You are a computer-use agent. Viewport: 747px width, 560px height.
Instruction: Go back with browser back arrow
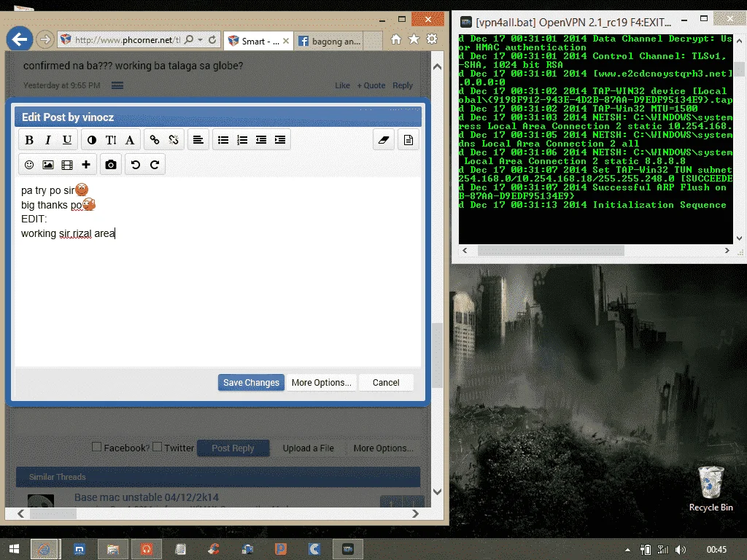(20, 39)
